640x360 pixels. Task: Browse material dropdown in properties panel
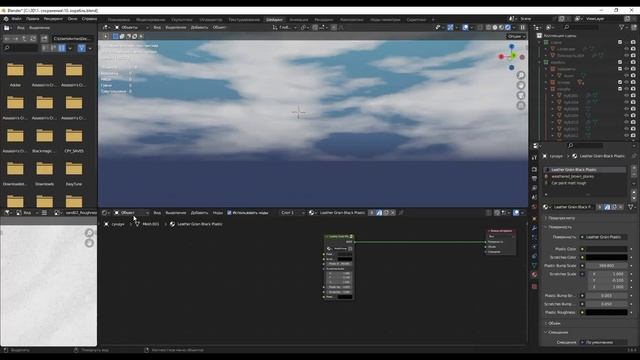pos(546,207)
